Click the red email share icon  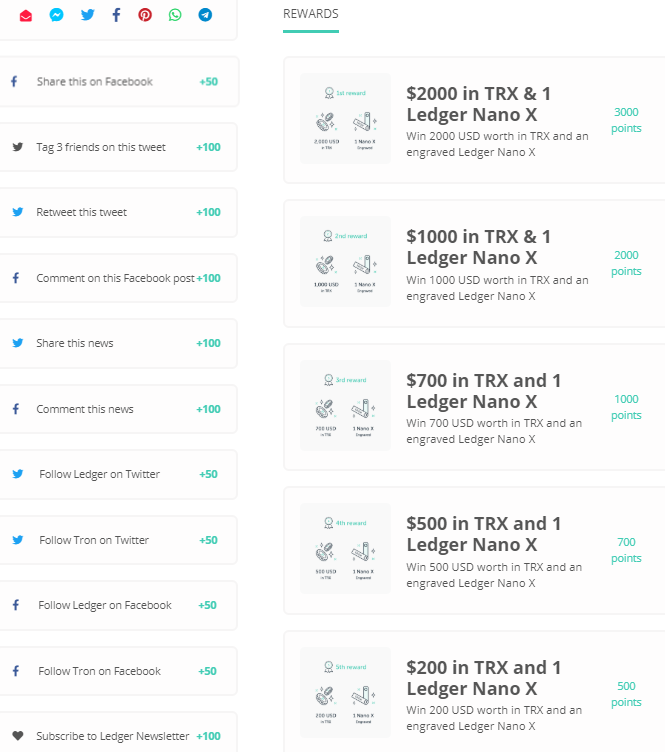point(26,15)
